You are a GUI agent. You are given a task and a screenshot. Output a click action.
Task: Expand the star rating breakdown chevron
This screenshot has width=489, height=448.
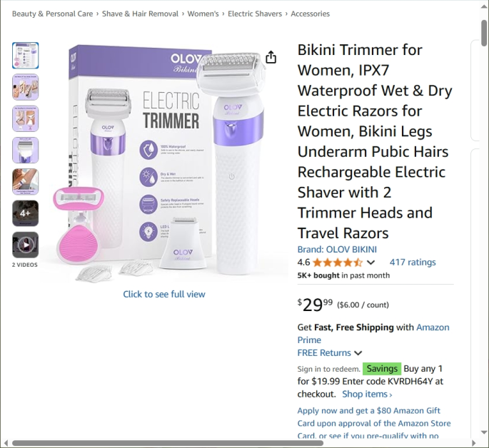370,263
